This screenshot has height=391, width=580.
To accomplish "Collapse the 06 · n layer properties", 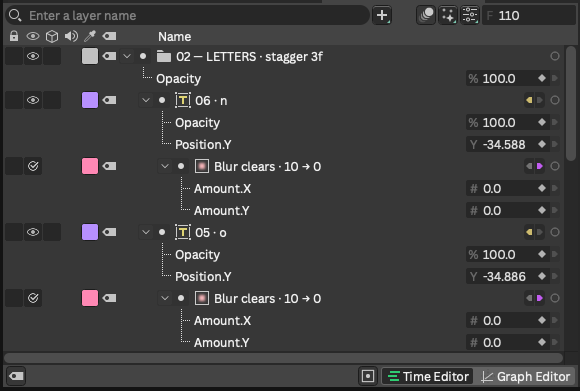I will [146, 100].
